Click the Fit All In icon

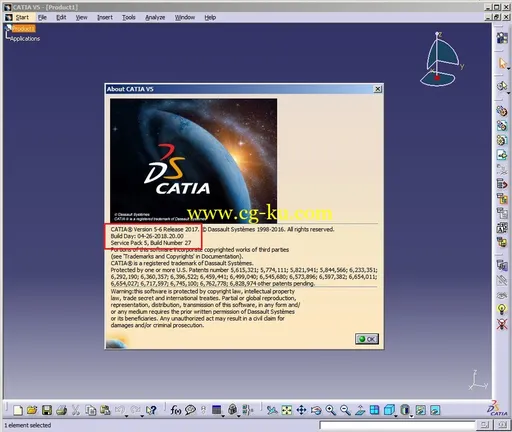click(287, 410)
